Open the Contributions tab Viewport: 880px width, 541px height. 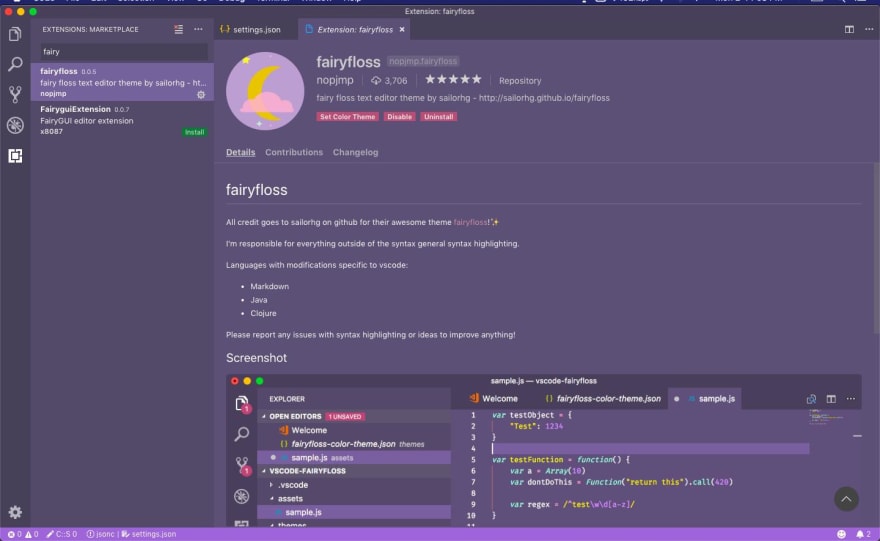click(x=294, y=152)
